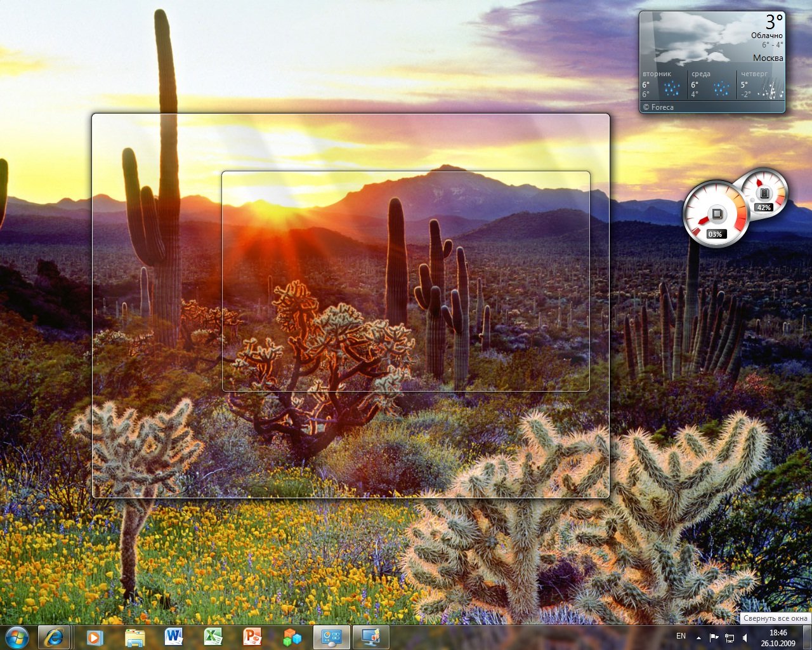Click the colored cubes taskbar icon

pos(292,637)
